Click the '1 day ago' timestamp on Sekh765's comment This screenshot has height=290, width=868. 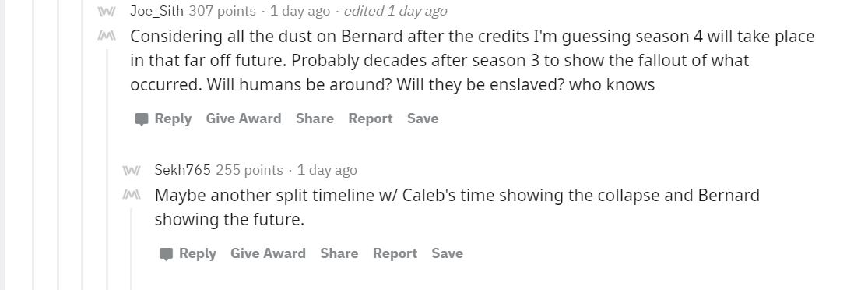click(327, 170)
